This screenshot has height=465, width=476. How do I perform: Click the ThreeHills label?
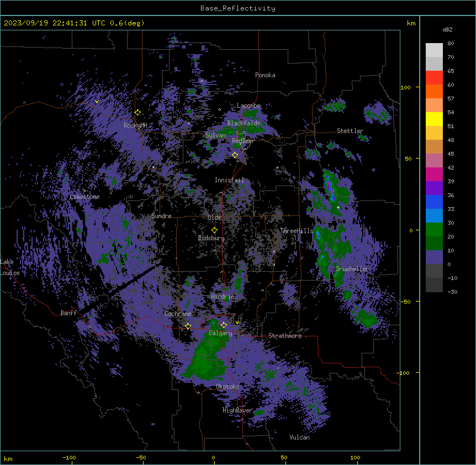(297, 231)
